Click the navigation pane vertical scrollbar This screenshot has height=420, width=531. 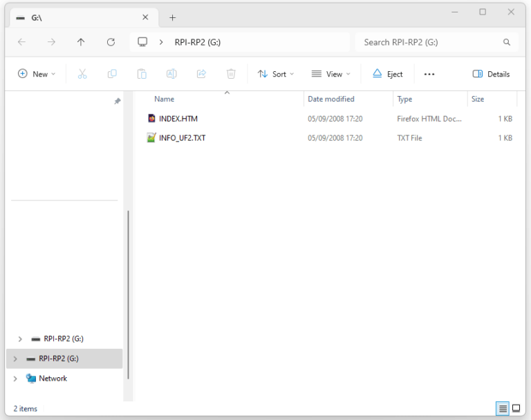point(128,294)
